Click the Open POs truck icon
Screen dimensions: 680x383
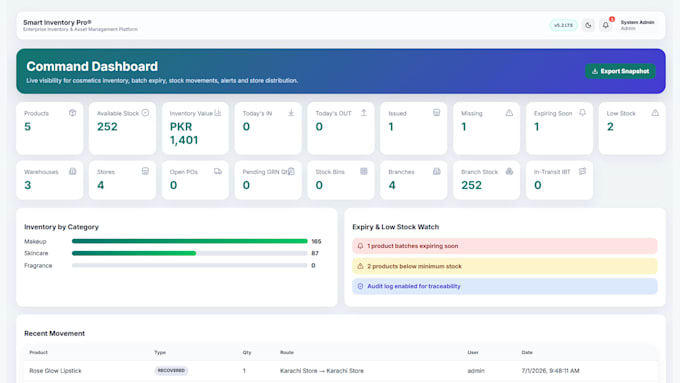[218, 171]
